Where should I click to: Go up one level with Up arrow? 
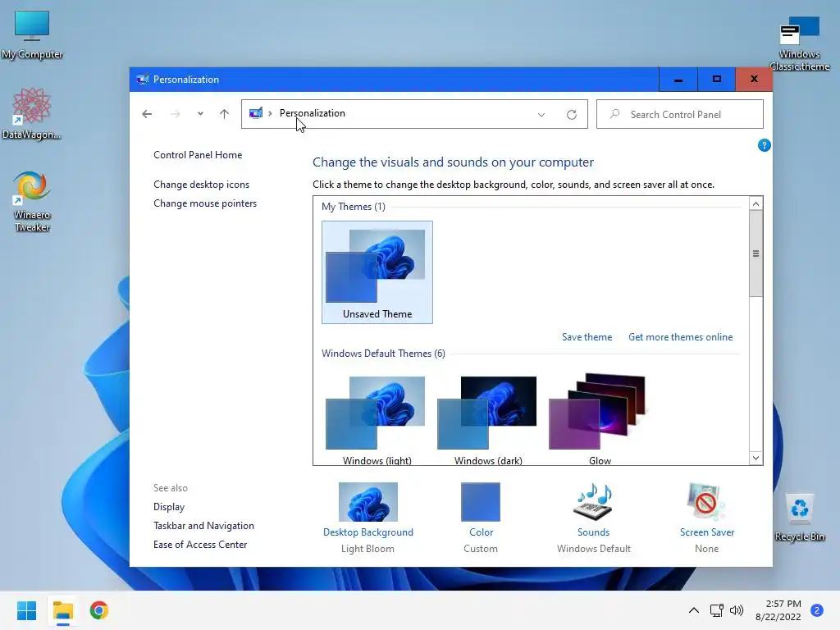[224, 113]
